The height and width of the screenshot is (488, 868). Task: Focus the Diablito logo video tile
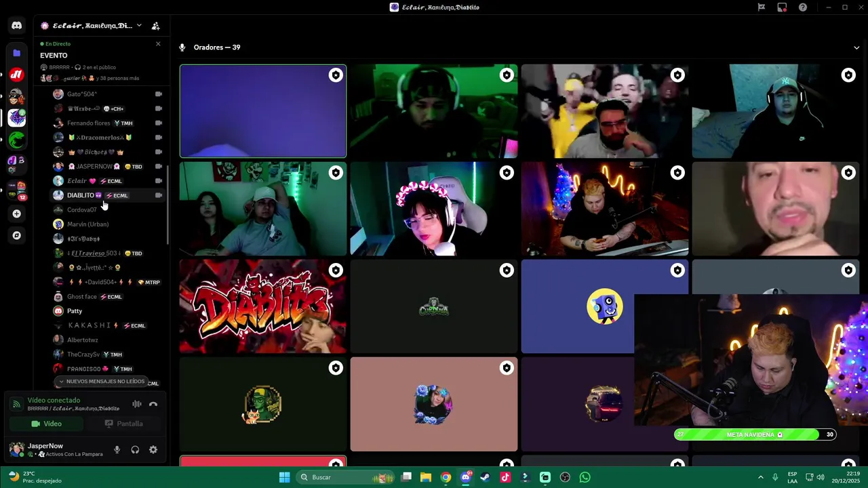click(x=263, y=306)
